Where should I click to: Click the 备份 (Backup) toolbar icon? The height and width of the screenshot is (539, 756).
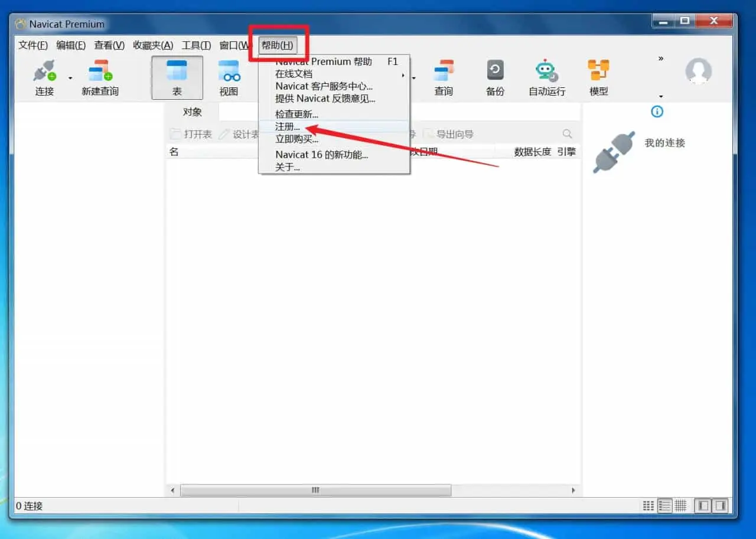click(x=495, y=71)
